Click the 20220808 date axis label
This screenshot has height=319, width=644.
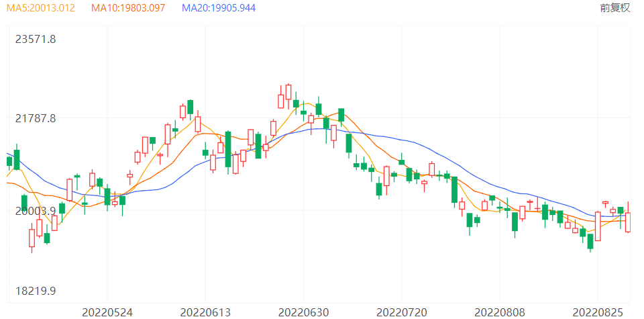500,312
